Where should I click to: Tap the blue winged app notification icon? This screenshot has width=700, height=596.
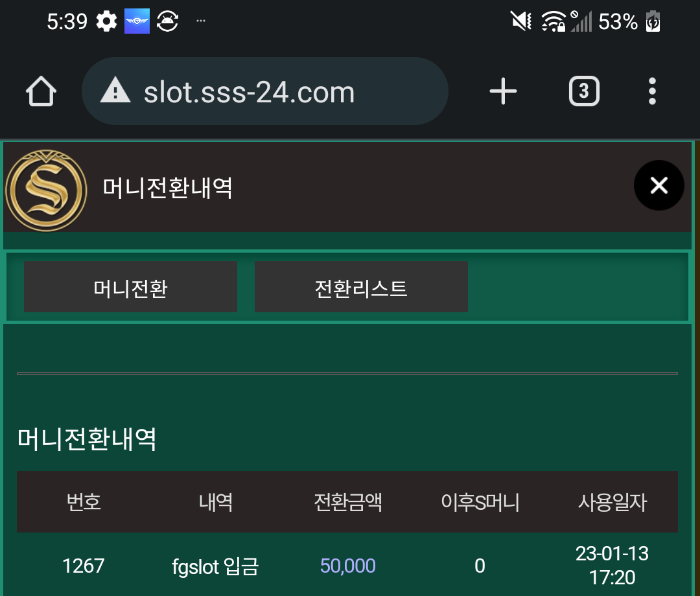[137, 21]
